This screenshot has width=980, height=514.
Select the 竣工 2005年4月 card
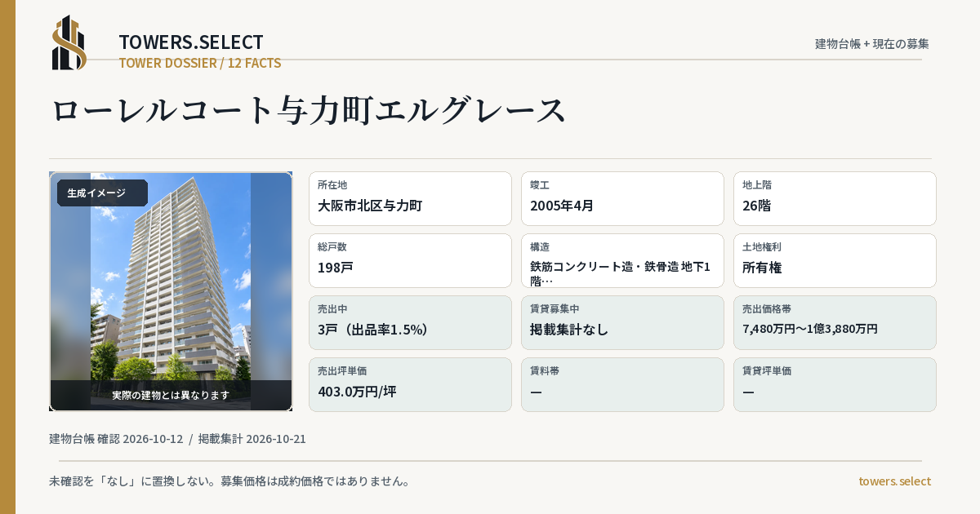[622, 198]
